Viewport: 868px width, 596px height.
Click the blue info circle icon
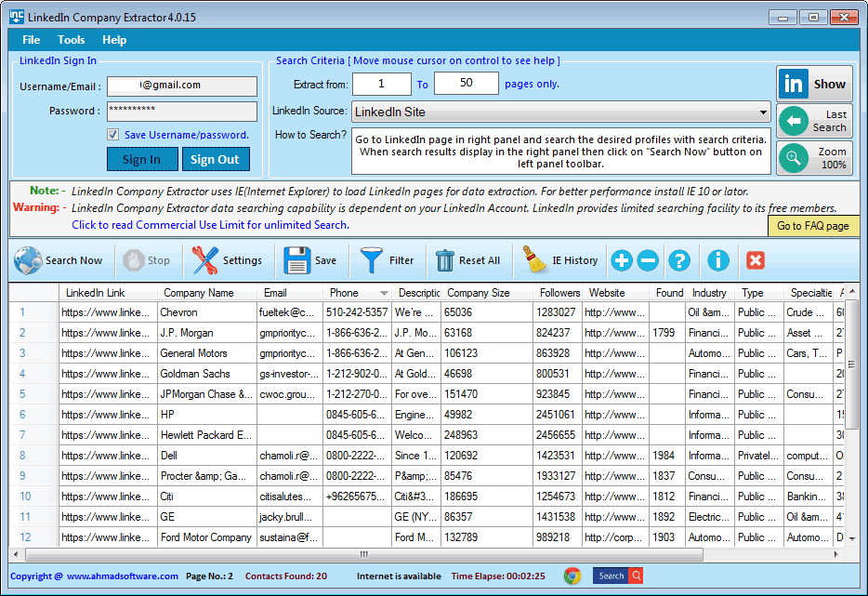pos(717,261)
